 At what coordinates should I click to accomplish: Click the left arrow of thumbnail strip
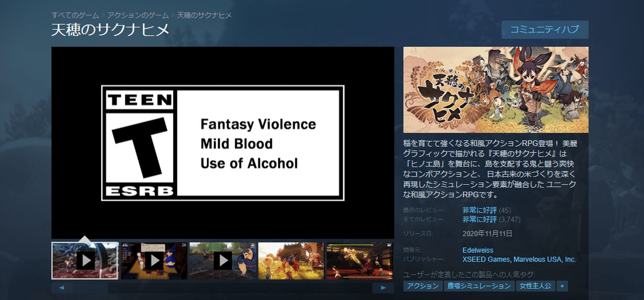click(x=62, y=288)
